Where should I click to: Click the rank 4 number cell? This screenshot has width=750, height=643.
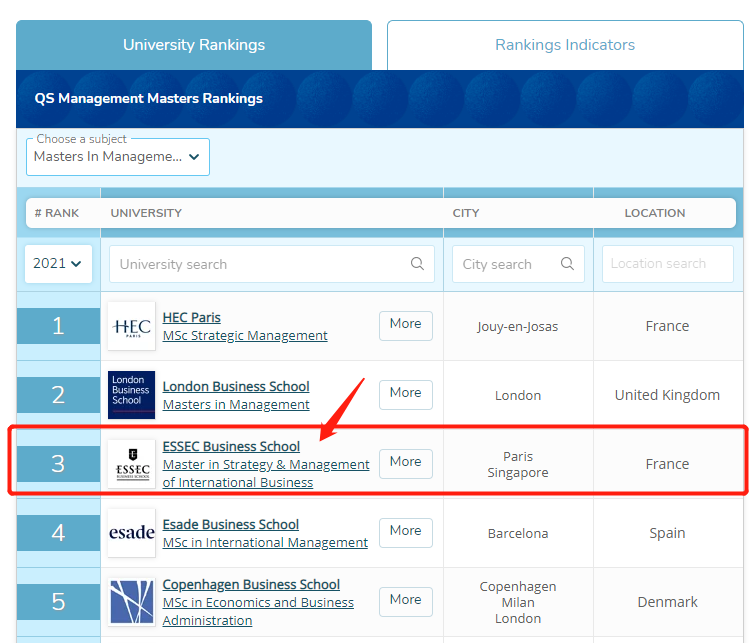tap(58, 532)
